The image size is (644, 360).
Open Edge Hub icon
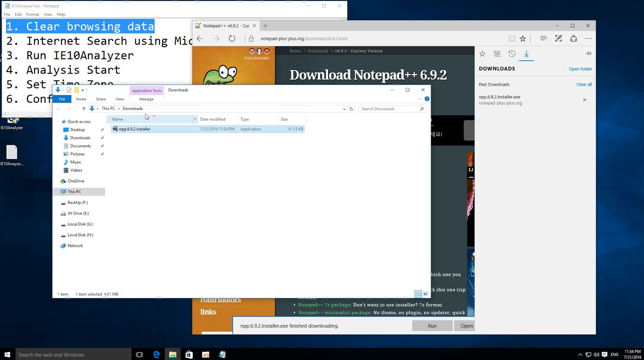544,39
